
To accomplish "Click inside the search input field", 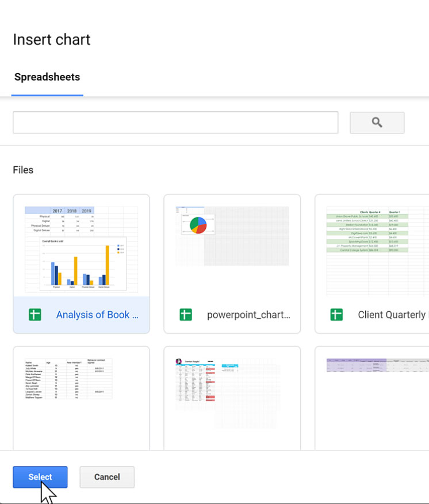I will 175,122.
